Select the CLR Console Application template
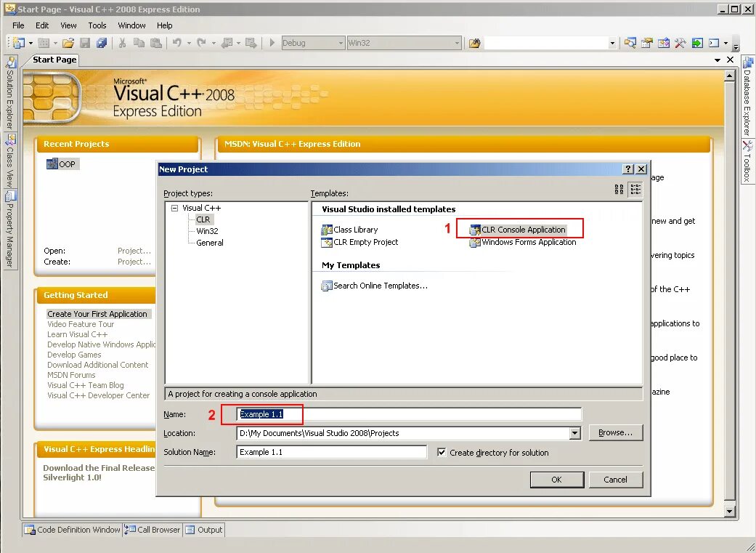This screenshot has height=553, width=756. [x=518, y=230]
